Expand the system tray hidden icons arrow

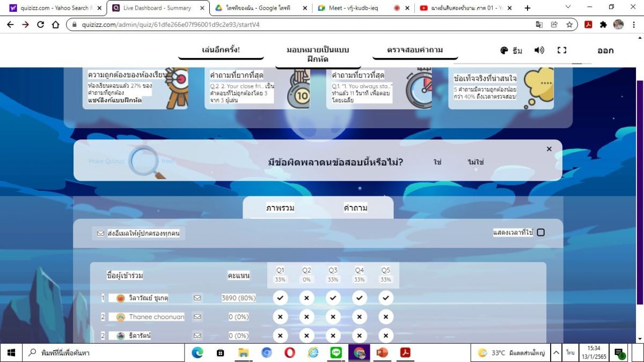pos(556,353)
